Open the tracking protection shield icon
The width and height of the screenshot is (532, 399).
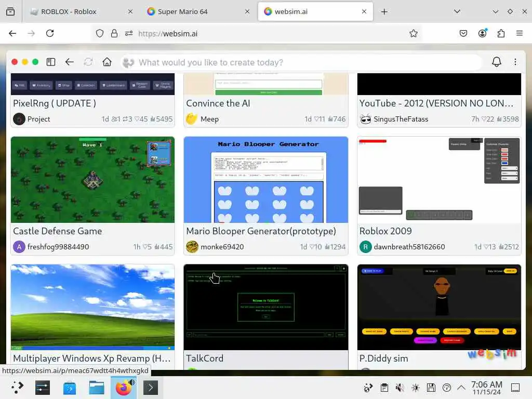(x=99, y=33)
